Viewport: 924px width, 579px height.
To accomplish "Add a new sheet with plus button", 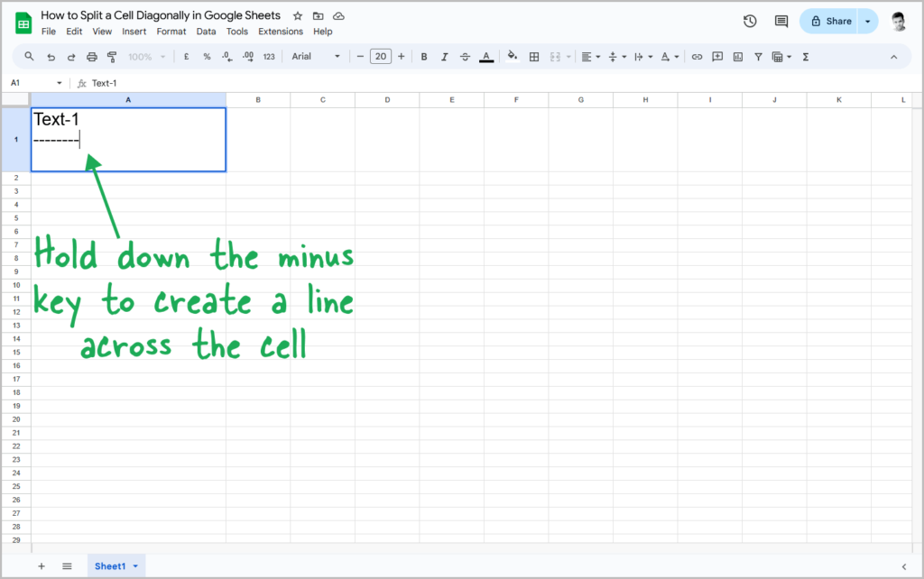I will (42, 566).
